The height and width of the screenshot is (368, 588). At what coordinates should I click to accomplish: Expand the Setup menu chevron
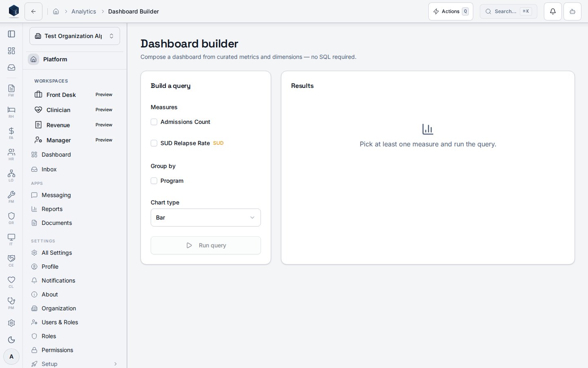116,364
